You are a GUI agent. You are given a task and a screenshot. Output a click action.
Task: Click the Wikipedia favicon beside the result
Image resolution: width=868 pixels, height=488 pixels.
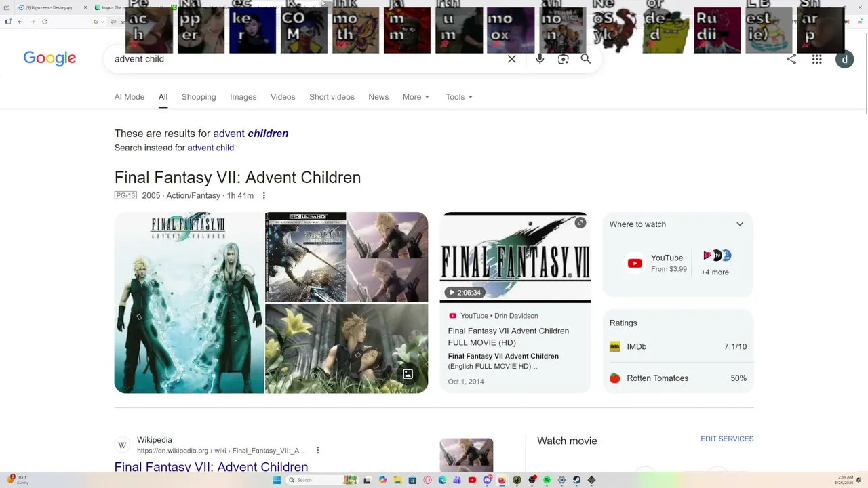click(x=122, y=445)
